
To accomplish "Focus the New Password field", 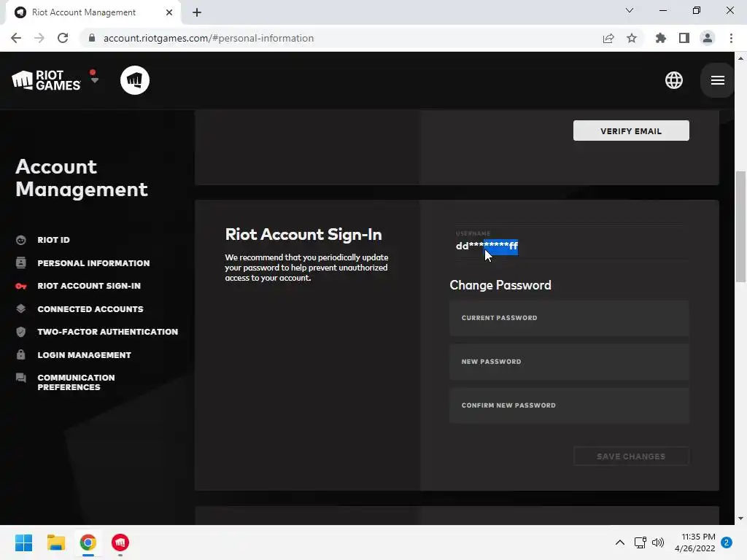I will click(x=569, y=362).
